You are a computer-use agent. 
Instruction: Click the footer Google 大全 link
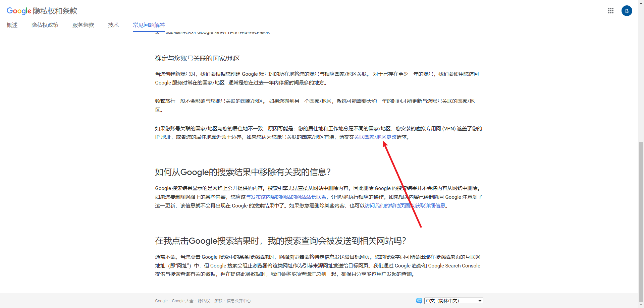(x=183, y=301)
